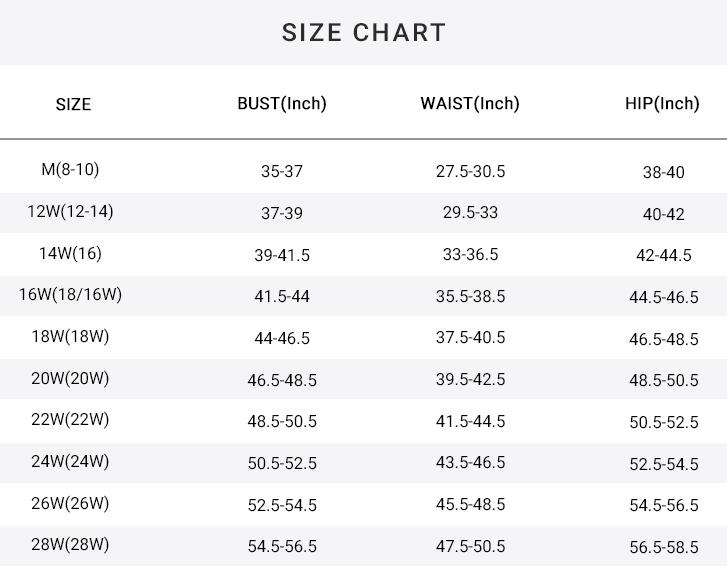The height and width of the screenshot is (574, 727).
Task: Select waist value 29.5-33
Action: (x=470, y=213)
